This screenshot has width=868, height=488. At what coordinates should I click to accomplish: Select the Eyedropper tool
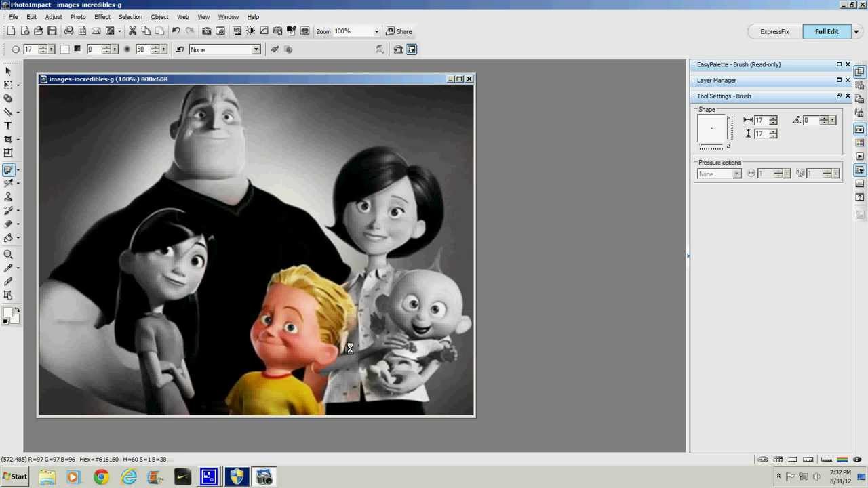(x=8, y=268)
